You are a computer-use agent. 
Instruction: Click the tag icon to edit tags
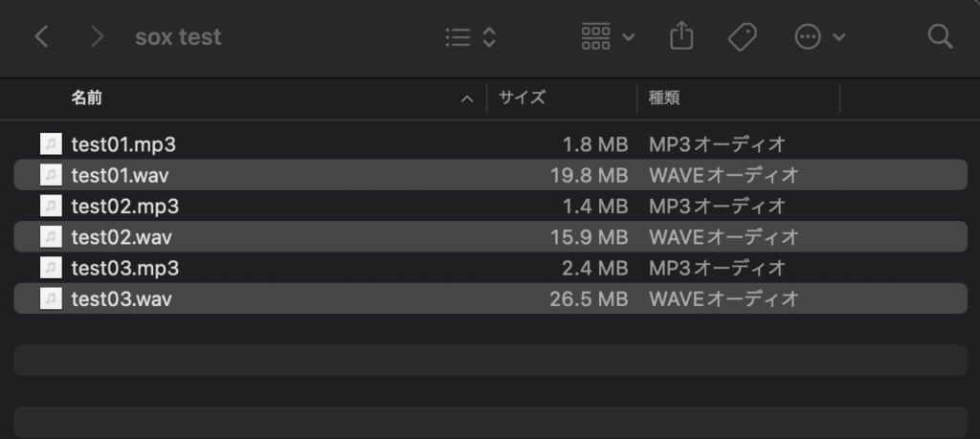(742, 37)
